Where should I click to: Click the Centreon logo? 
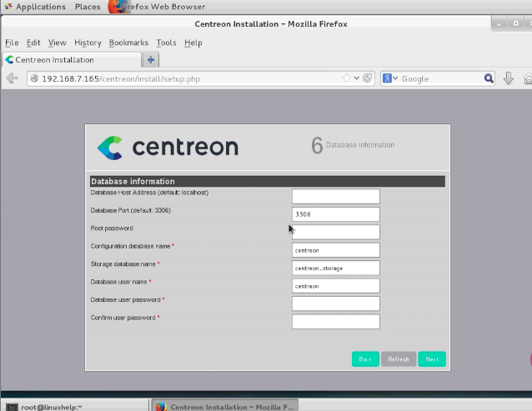point(168,148)
